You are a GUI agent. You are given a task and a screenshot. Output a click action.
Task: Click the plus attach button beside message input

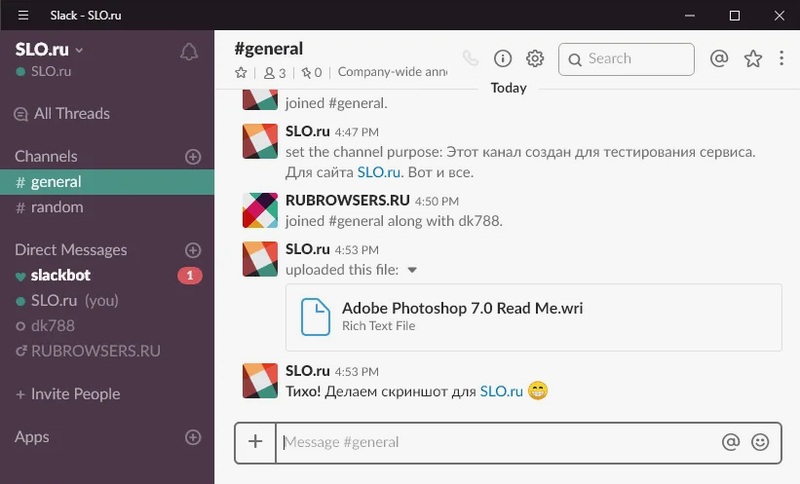click(255, 441)
